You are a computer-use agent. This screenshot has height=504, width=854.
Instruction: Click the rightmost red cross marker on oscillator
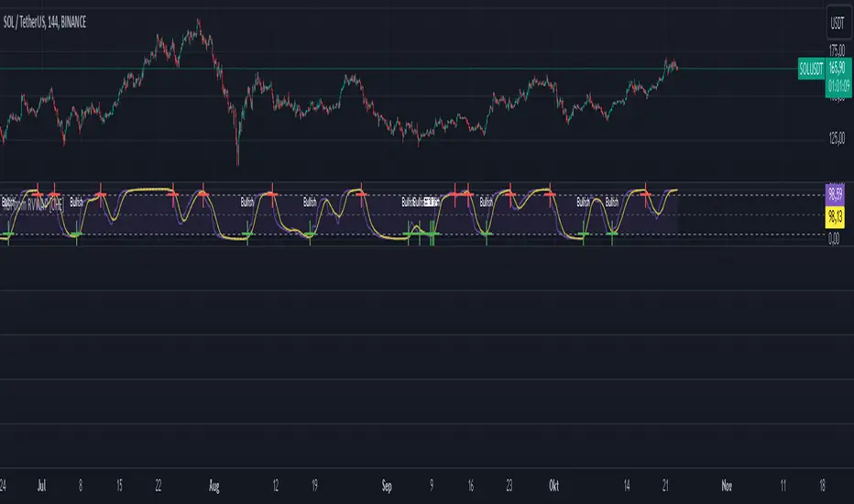pyautogui.click(x=646, y=194)
